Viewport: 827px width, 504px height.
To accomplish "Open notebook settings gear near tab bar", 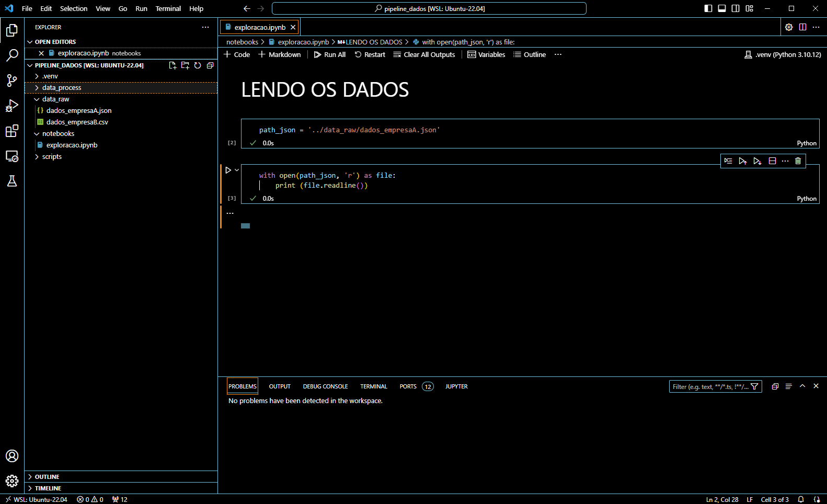I will 789,27.
